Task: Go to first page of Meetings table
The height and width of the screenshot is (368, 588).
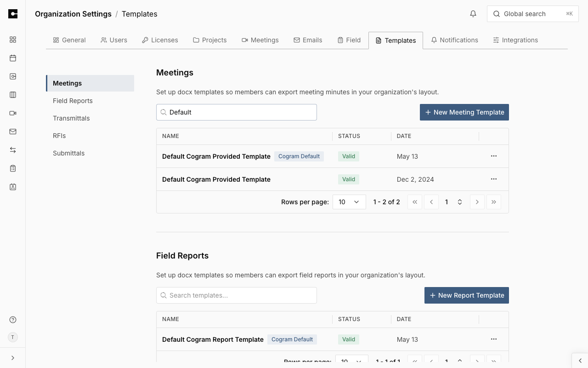Action: click(415, 202)
